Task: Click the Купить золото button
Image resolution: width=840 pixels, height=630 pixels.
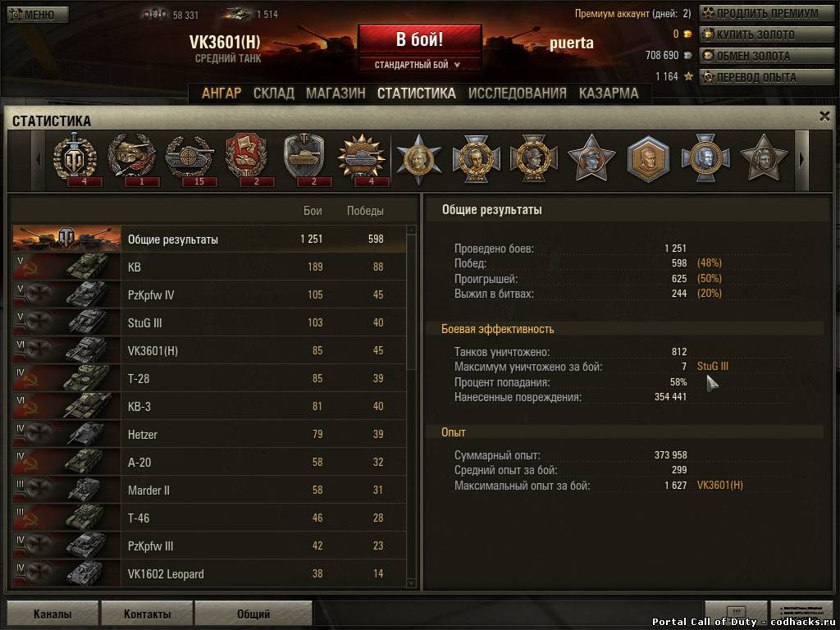Action: coord(769,34)
